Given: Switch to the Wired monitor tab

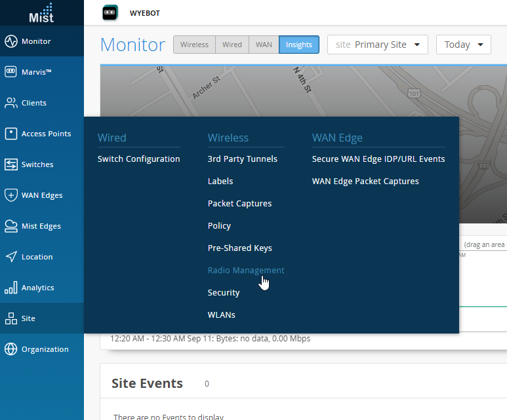Looking at the screenshot, I should pyautogui.click(x=232, y=45).
